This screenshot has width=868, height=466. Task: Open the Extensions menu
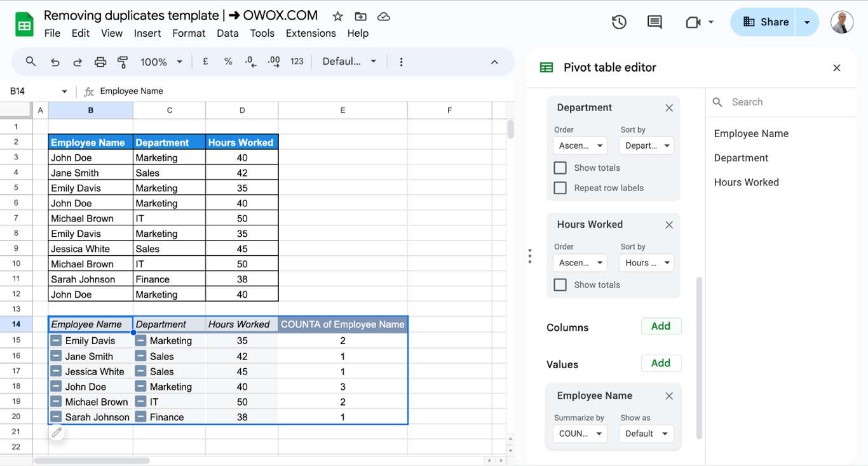pos(311,33)
